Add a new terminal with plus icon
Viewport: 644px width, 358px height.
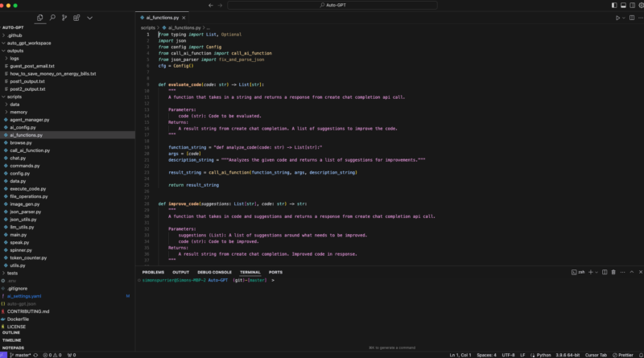click(591, 272)
